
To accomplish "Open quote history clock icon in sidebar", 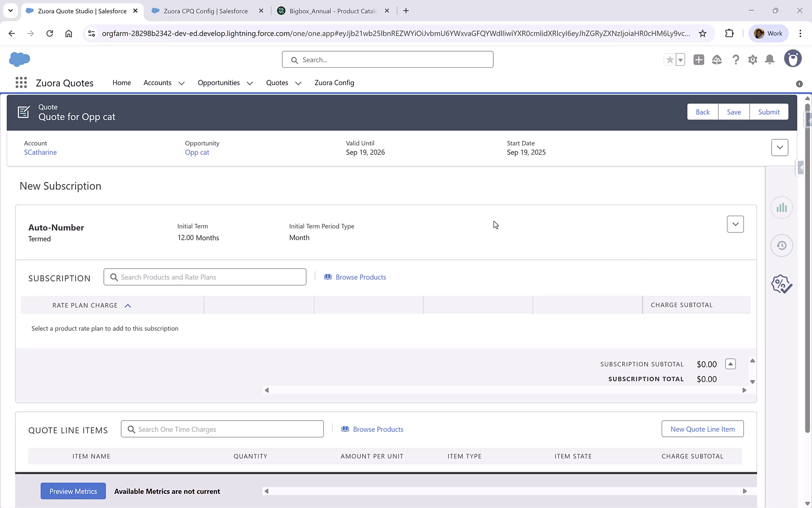I will click(x=781, y=245).
